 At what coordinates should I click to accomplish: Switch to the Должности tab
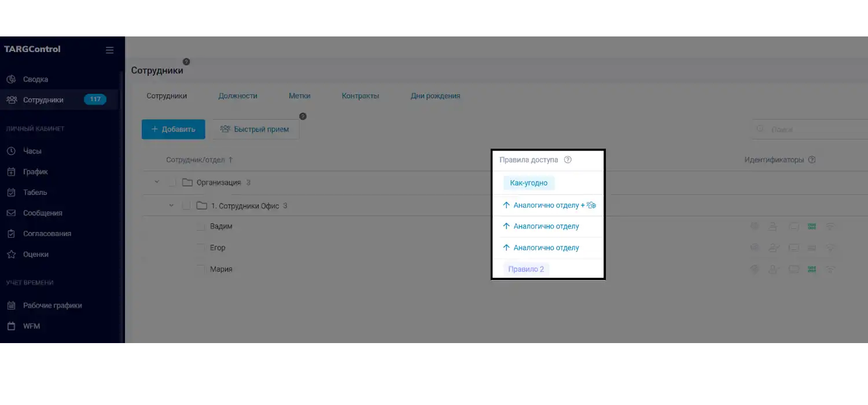238,96
